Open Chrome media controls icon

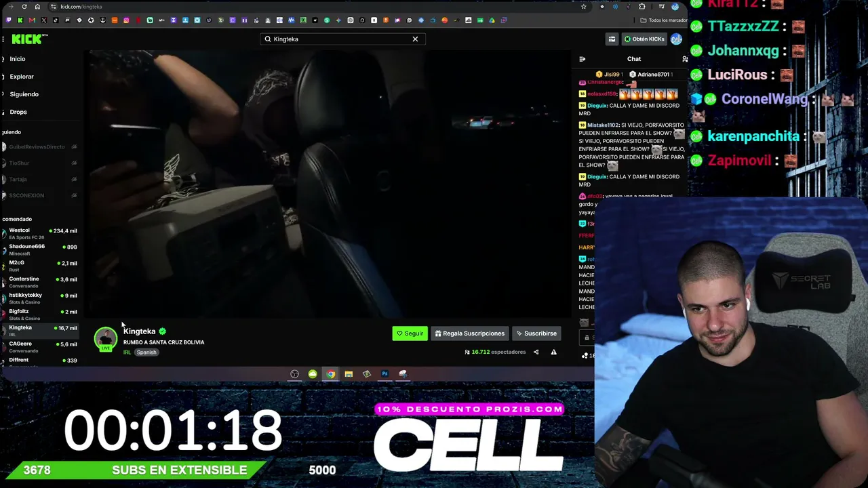661,7
